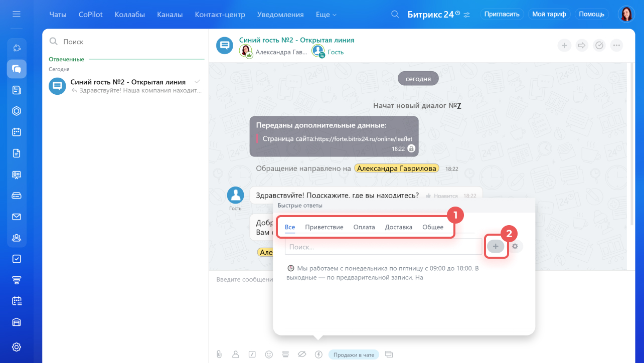Expand the Еще menu in top bar
Viewport: 644px width, 363px height.
pyautogui.click(x=327, y=15)
